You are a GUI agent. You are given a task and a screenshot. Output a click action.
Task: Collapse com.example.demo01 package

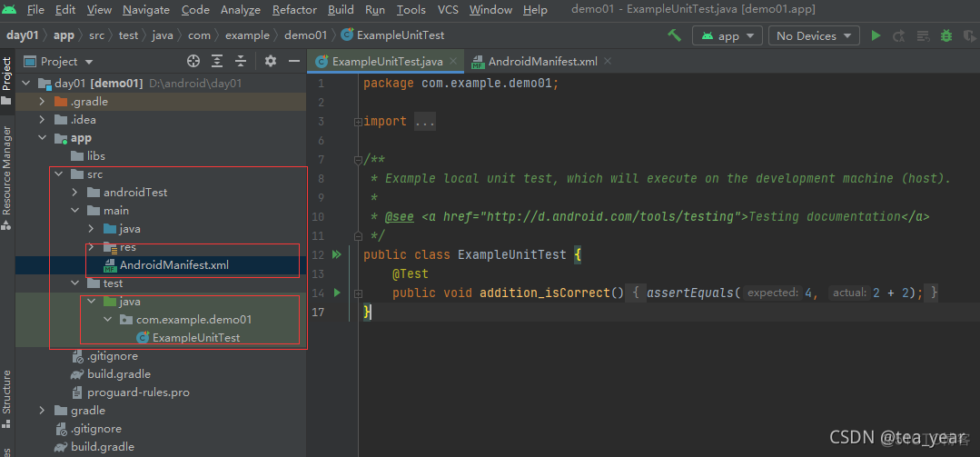107,320
